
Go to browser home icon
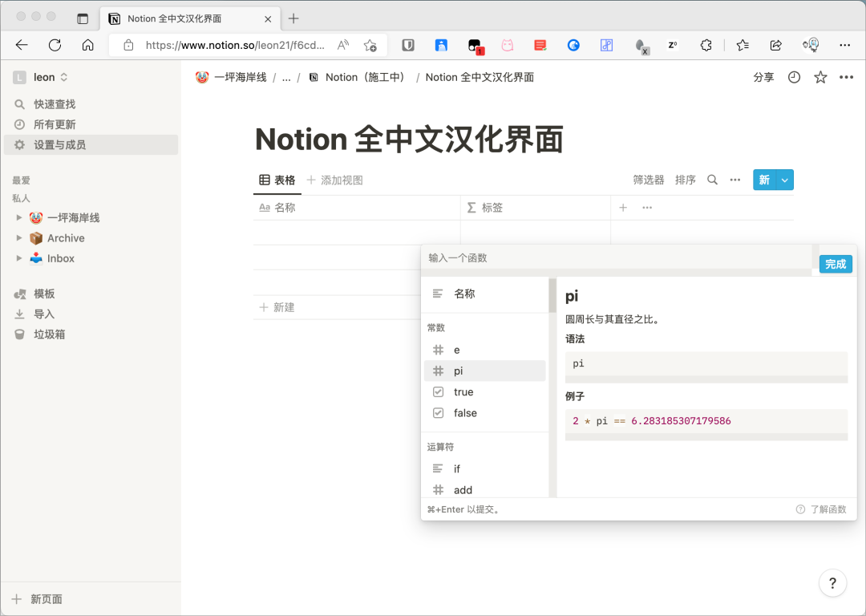(88, 45)
